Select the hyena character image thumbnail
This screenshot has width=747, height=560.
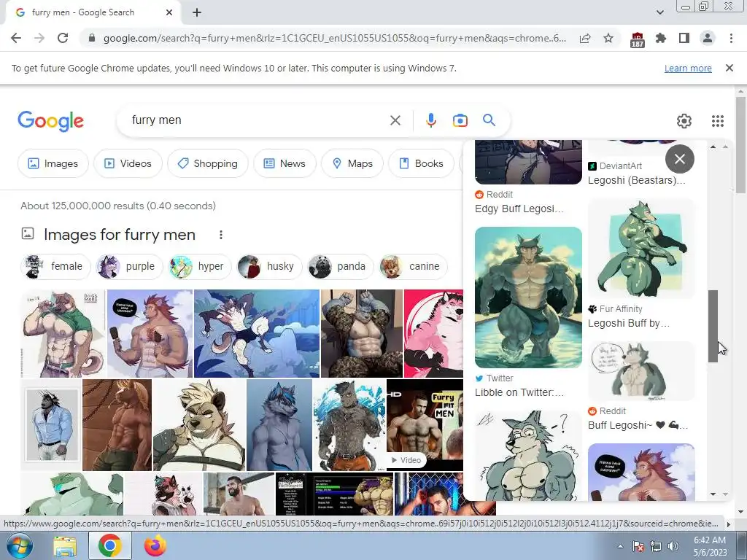[x=199, y=425]
